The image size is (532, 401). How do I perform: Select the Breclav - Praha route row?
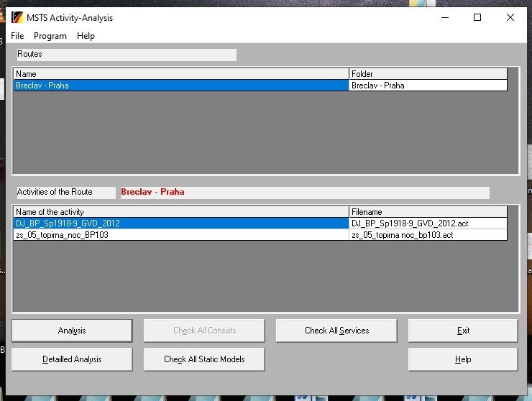click(x=180, y=86)
